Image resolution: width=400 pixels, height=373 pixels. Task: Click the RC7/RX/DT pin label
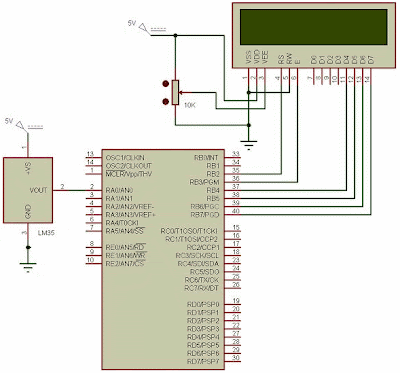tap(202, 288)
